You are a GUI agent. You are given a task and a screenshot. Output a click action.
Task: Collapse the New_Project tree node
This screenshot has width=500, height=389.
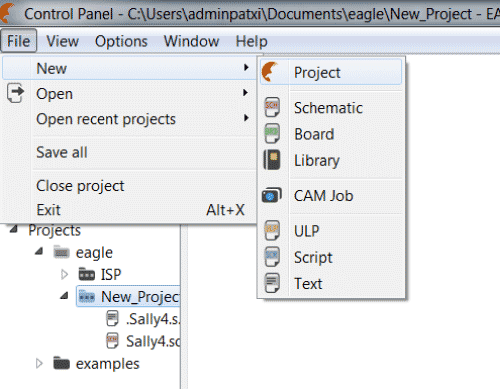click(x=64, y=295)
